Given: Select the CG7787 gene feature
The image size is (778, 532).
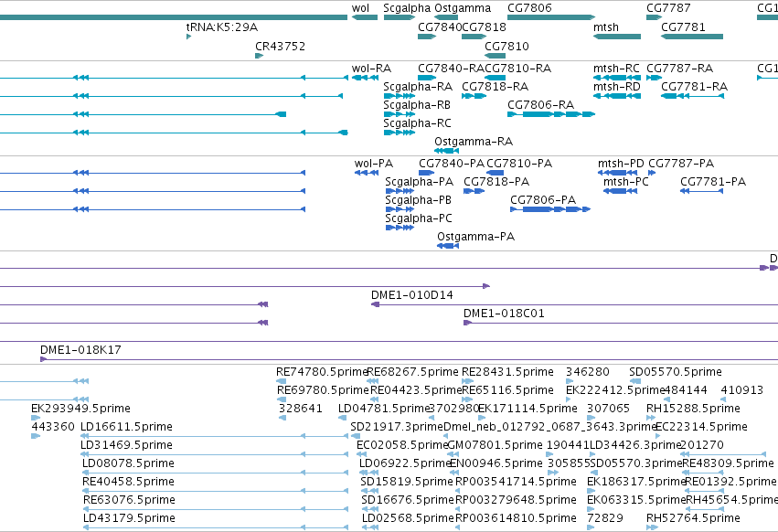Looking at the screenshot, I should [x=654, y=17].
